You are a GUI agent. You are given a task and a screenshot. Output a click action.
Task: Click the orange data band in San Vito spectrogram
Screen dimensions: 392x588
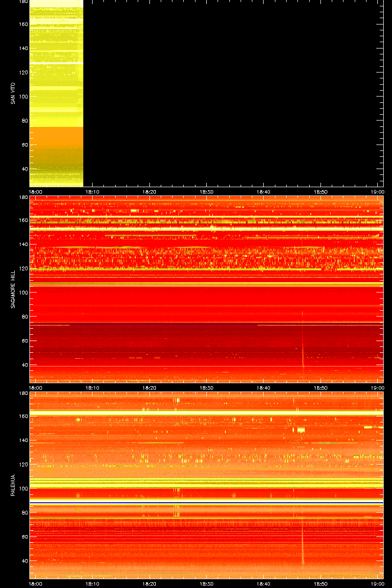click(x=56, y=137)
